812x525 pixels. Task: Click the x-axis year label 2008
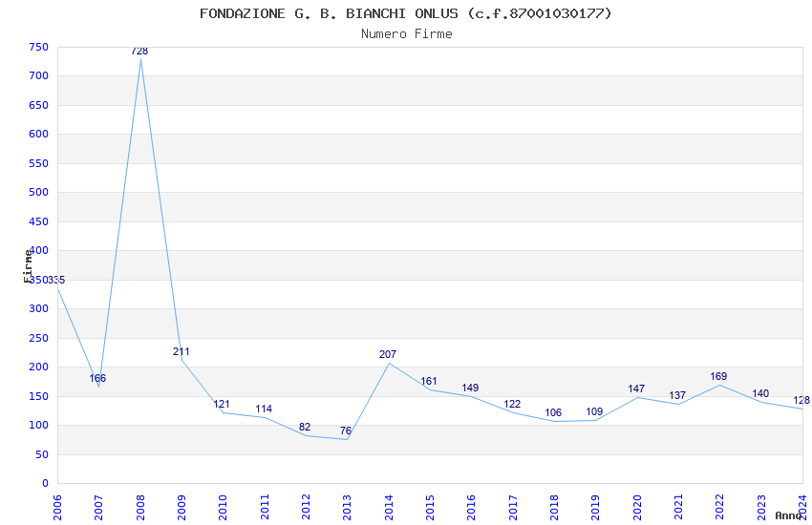coord(139,507)
